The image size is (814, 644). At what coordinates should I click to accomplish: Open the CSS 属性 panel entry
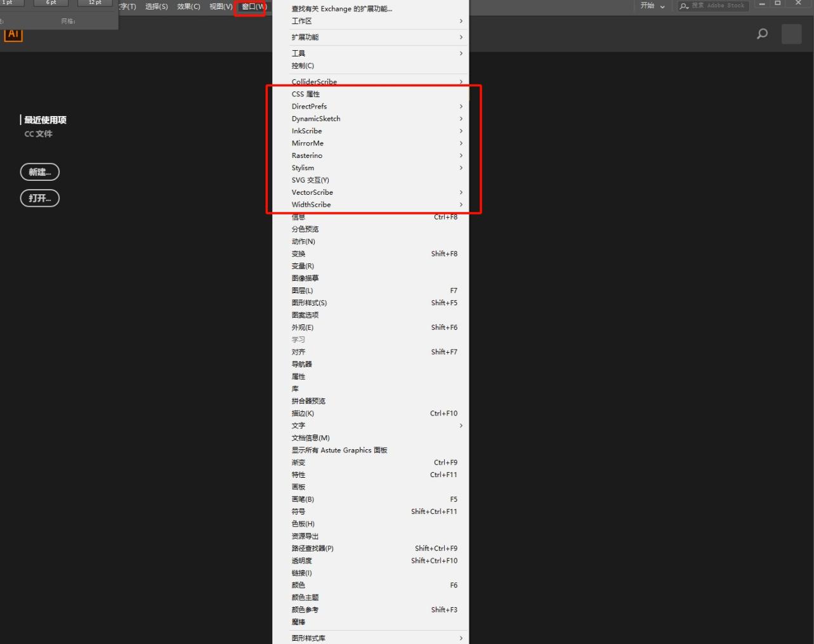point(306,94)
